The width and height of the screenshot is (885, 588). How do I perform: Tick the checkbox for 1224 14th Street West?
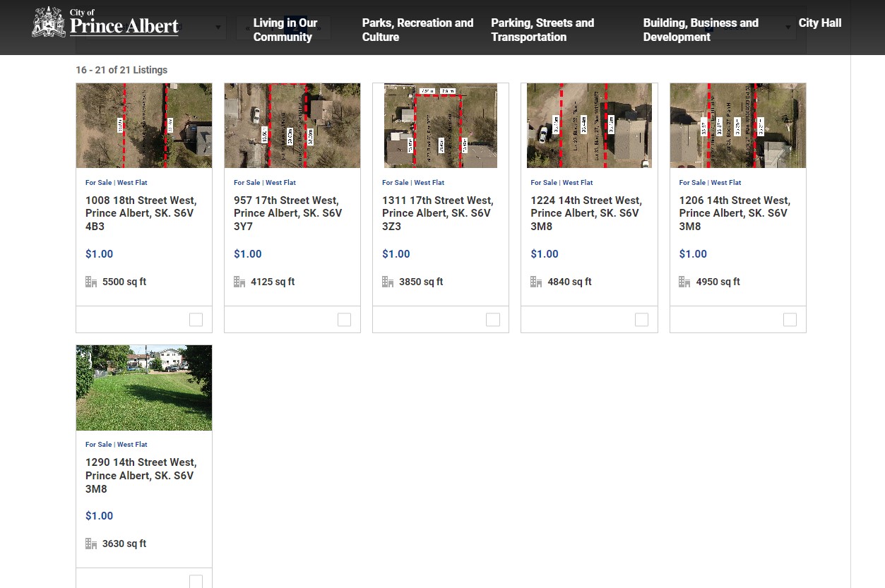point(641,320)
